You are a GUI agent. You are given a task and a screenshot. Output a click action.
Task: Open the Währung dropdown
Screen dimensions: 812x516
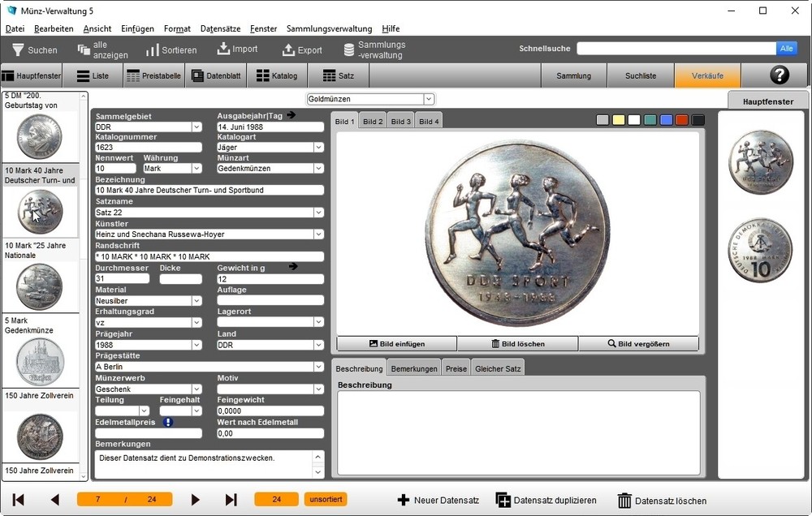197,168
